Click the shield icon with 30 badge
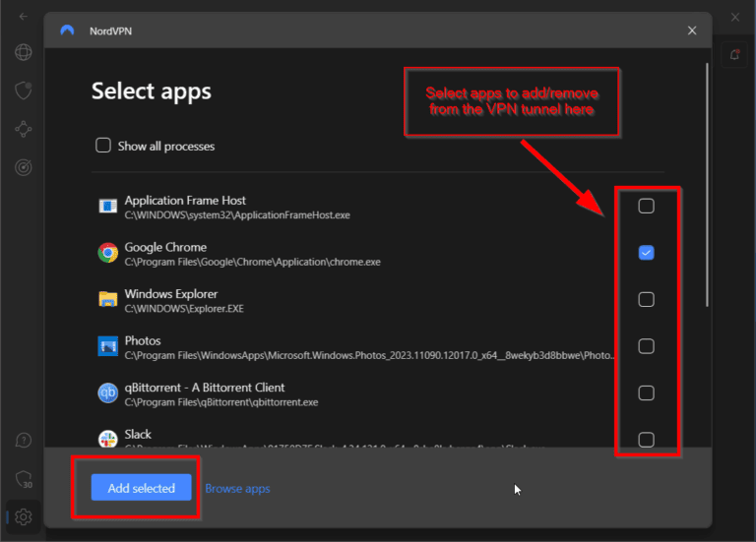 tap(23, 478)
